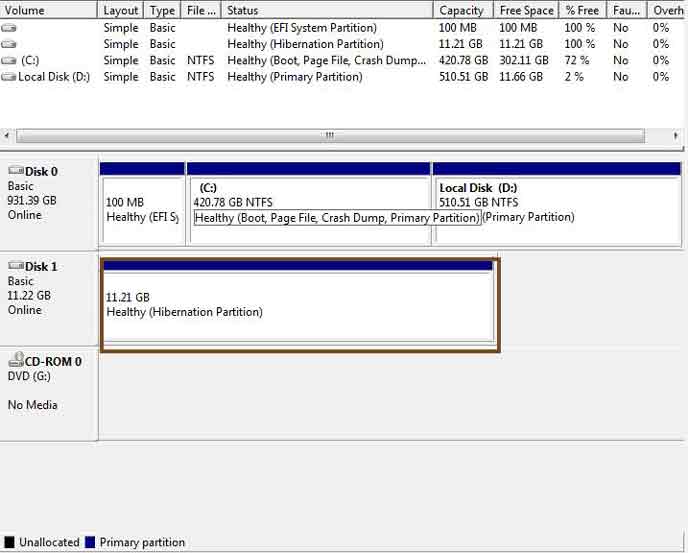Select the Local Disk (D:) partition block
The width and height of the screenshot is (688, 553).
pyautogui.click(x=557, y=203)
